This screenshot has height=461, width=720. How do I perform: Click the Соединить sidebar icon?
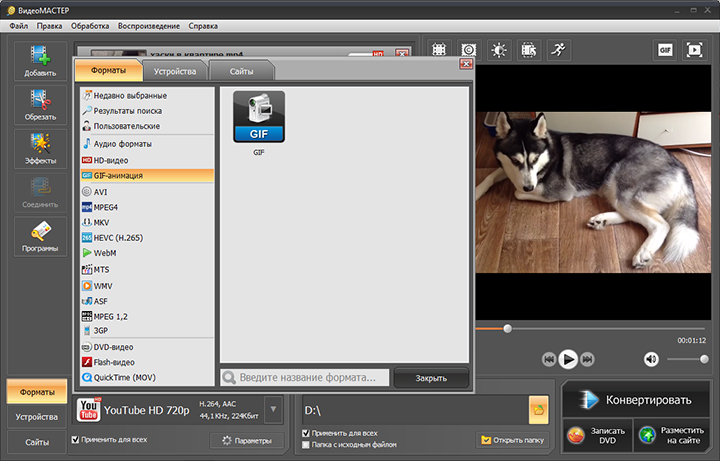pyautogui.click(x=40, y=193)
